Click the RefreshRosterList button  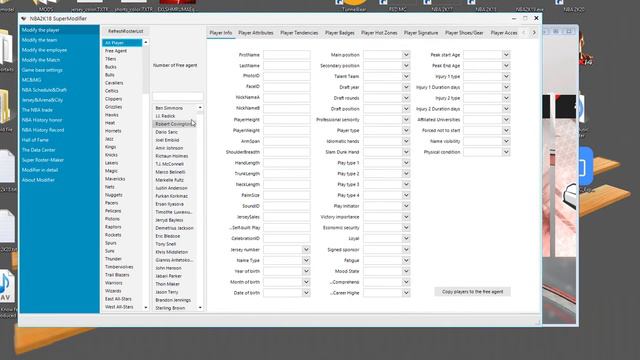click(x=125, y=31)
